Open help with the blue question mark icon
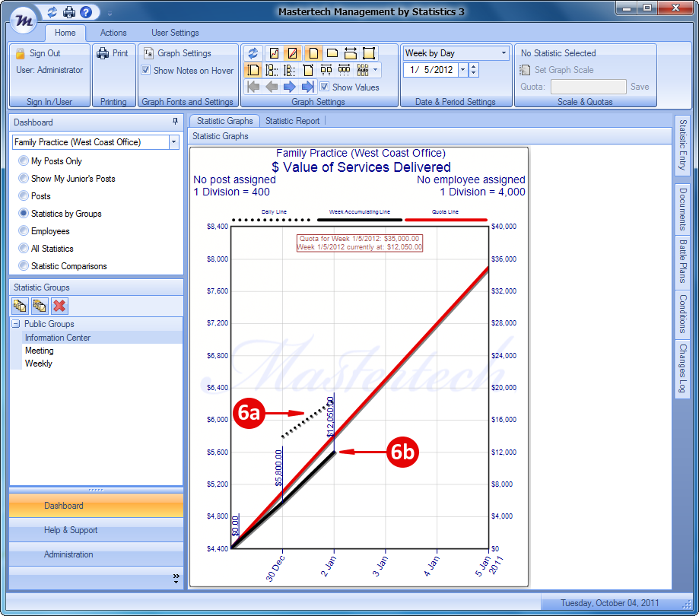Viewport: 699px width, 616px height. 86,12
